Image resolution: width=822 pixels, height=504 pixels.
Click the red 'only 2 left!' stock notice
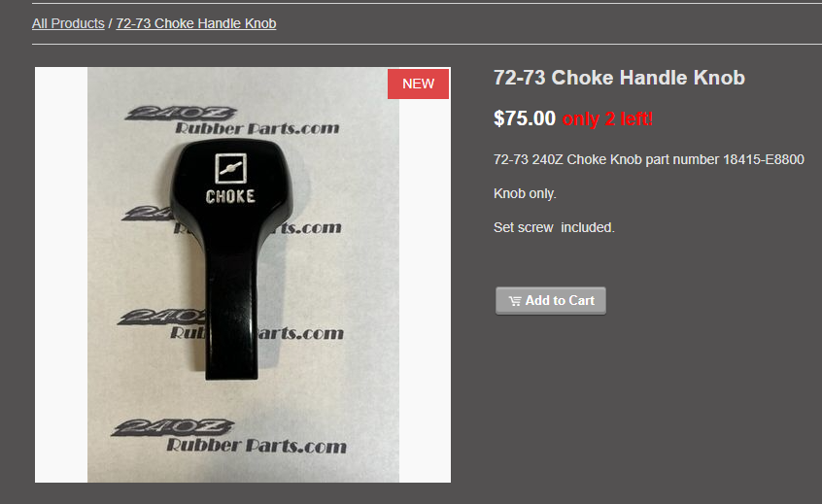click(x=607, y=118)
